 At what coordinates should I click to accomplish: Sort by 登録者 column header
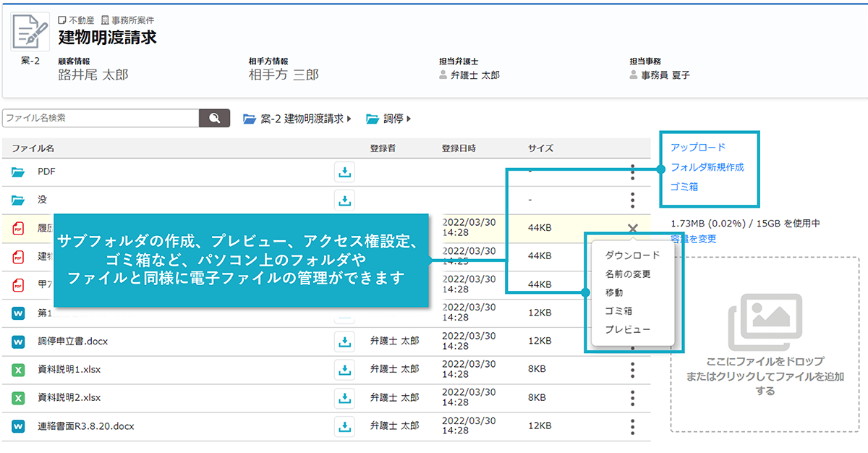click(x=383, y=148)
